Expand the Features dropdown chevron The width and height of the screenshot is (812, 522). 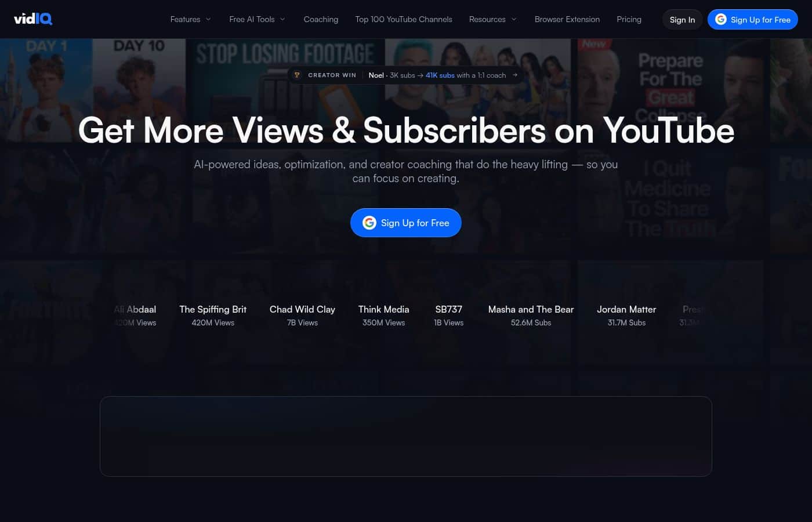pos(208,19)
